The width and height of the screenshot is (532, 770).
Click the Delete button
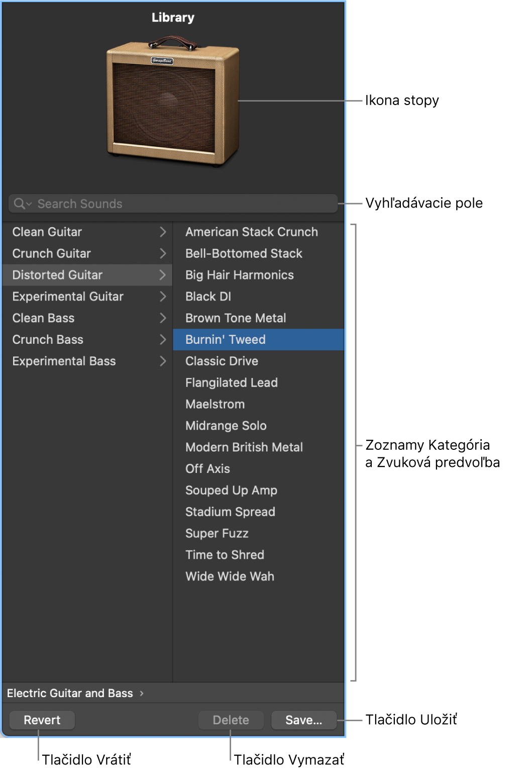pyautogui.click(x=231, y=720)
